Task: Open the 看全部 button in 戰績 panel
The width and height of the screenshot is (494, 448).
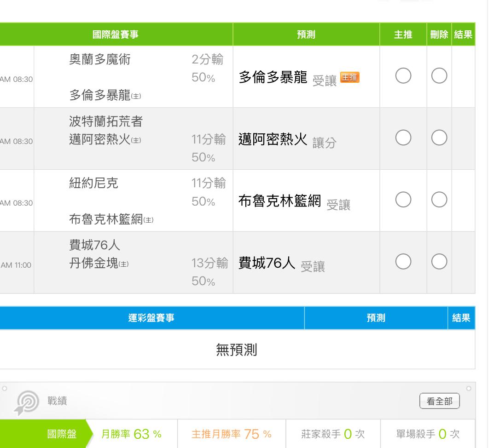Action: (440, 401)
